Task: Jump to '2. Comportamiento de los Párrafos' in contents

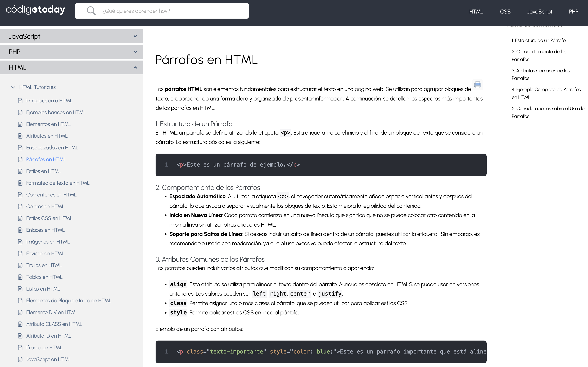Action: 539,55
